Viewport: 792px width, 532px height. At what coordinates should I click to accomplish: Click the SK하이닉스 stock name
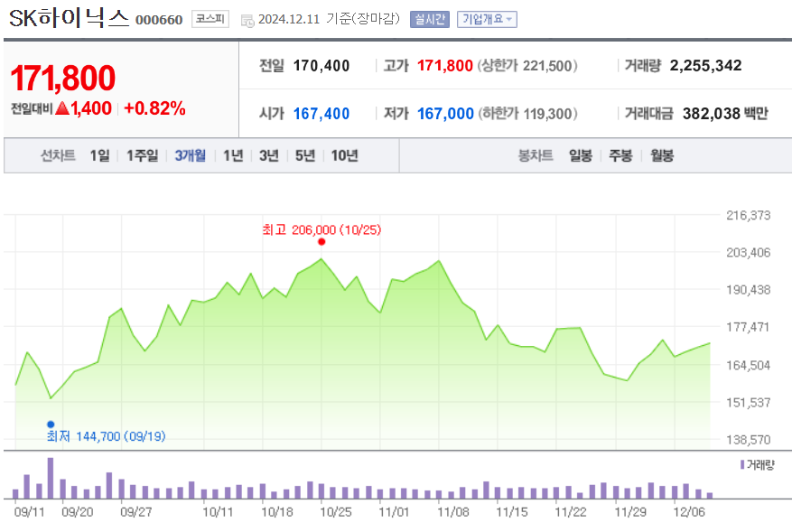pos(70,18)
